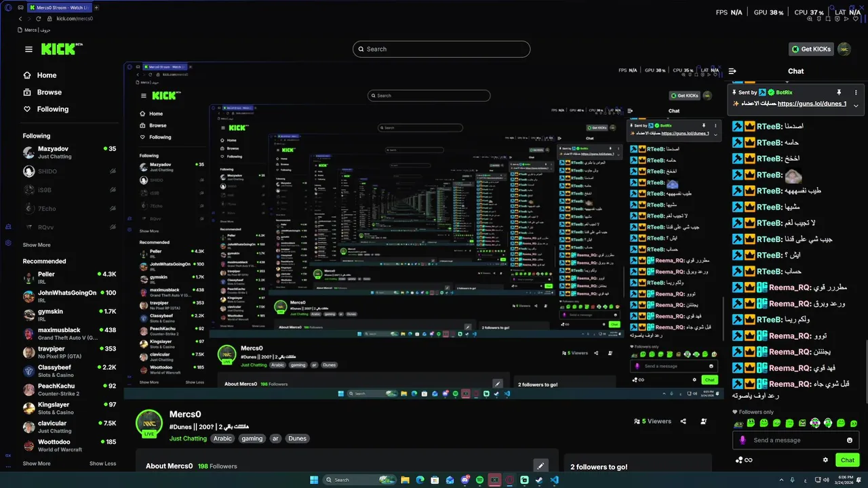Focus the Send a message field
Screen dimensions: 868x488
pos(796,440)
